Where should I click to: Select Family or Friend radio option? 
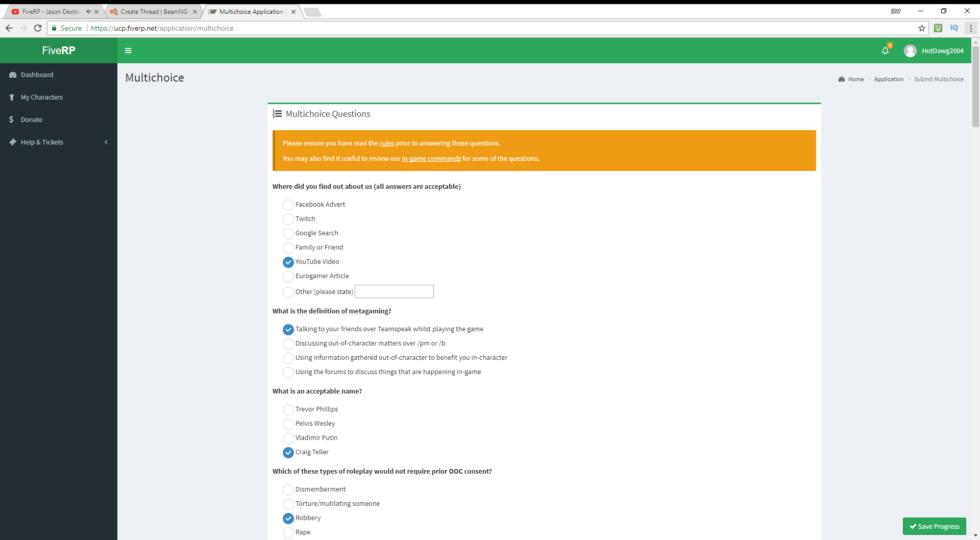pos(288,248)
